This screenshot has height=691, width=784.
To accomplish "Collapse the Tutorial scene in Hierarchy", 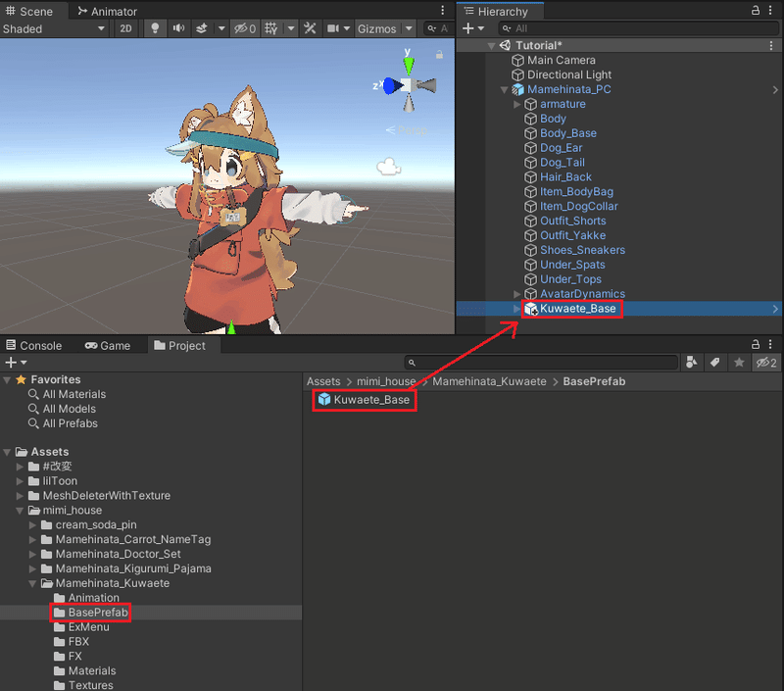I will (x=492, y=46).
